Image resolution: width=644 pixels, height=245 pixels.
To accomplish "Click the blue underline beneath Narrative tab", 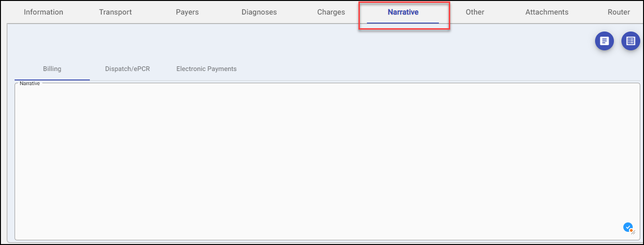I will [x=403, y=23].
